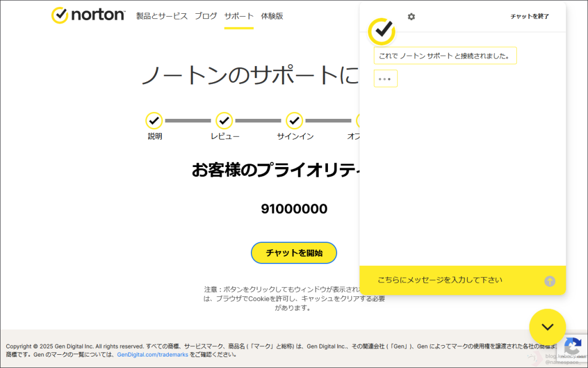Click the Norton checkmark avatar in chat

381,32
